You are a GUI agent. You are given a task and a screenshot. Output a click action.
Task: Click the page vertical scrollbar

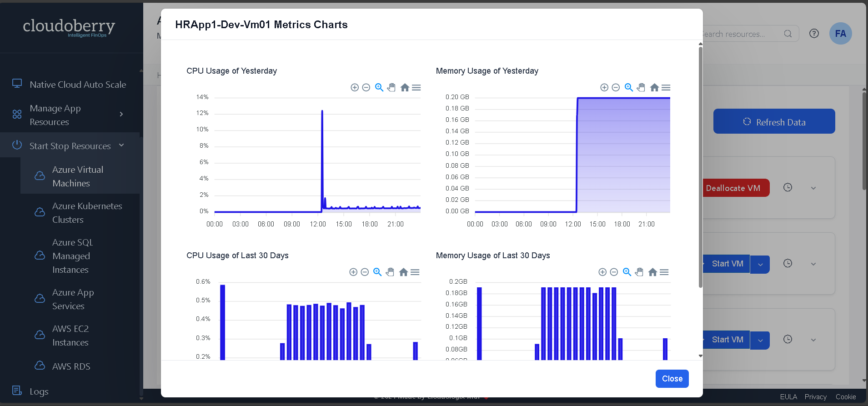coord(864,141)
